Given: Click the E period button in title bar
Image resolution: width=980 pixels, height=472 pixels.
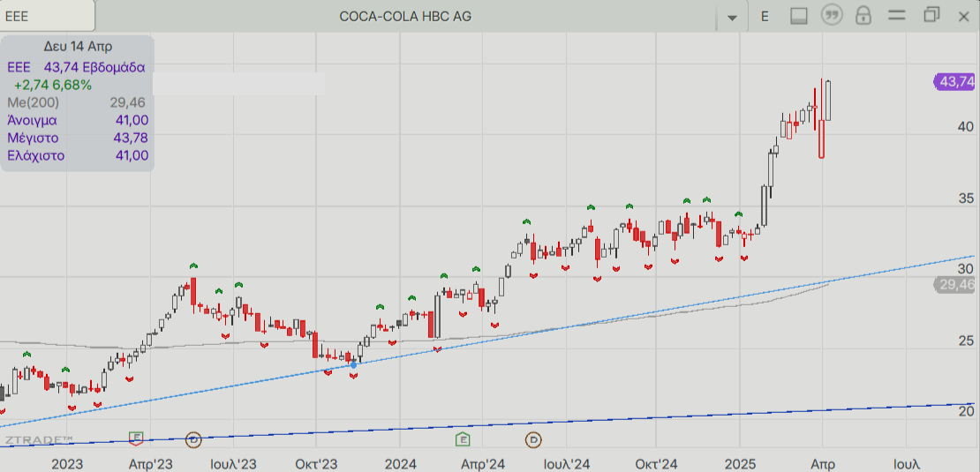Looking at the screenshot, I should tap(765, 17).
